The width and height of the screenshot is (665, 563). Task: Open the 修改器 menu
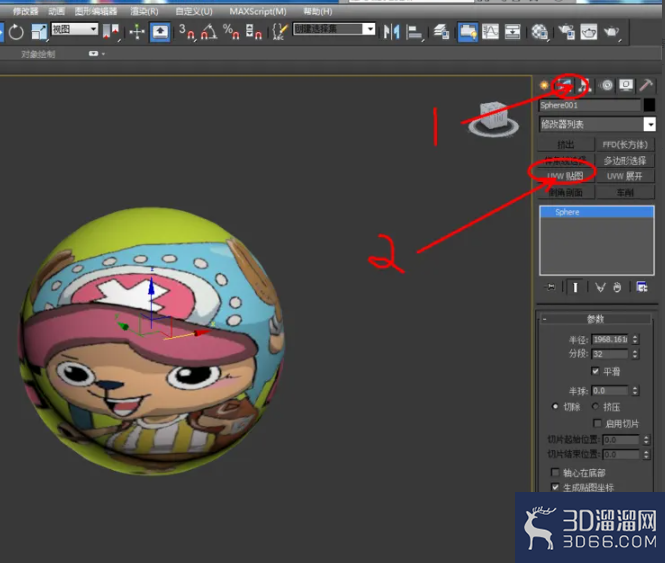click(25, 11)
